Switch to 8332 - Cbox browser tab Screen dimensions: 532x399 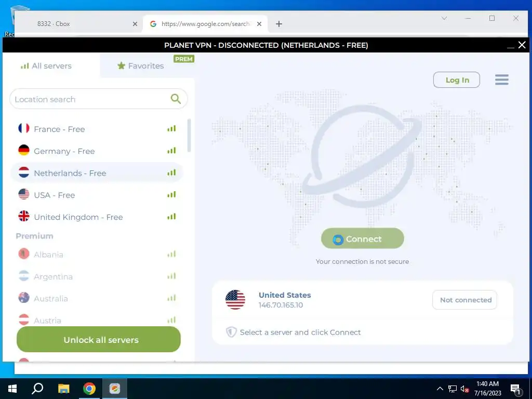[x=79, y=24]
